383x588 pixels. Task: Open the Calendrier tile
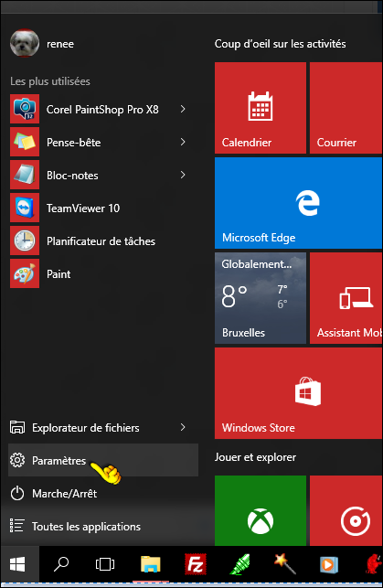point(261,108)
